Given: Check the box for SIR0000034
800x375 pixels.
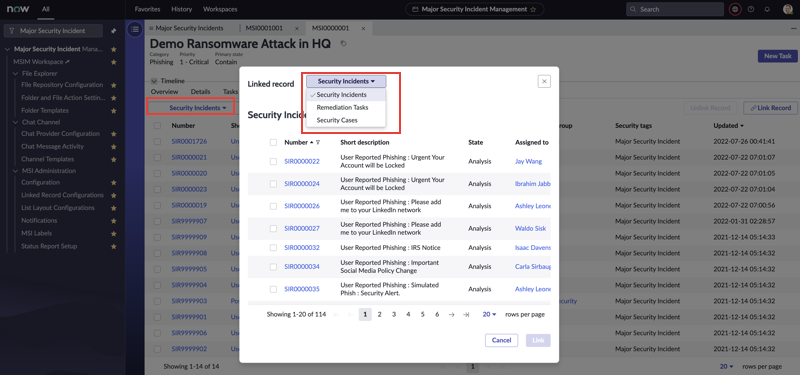Looking at the screenshot, I should pyautogui.click(x=273, y=266).
